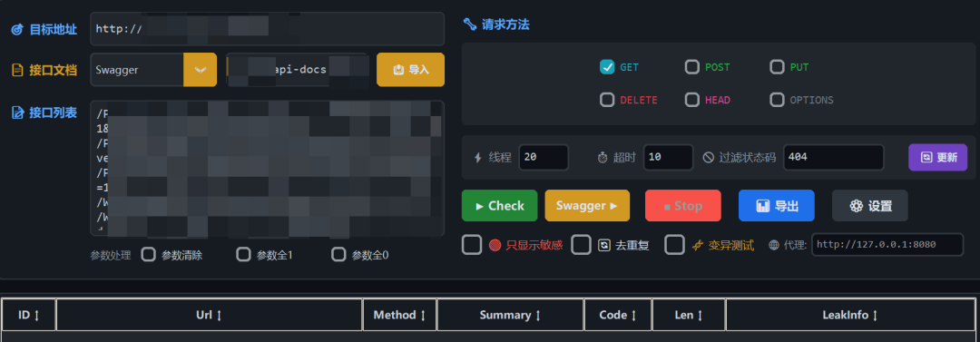Click the thread lightning icon
Viewport: 980px width, 342px height.
point(478,158)
